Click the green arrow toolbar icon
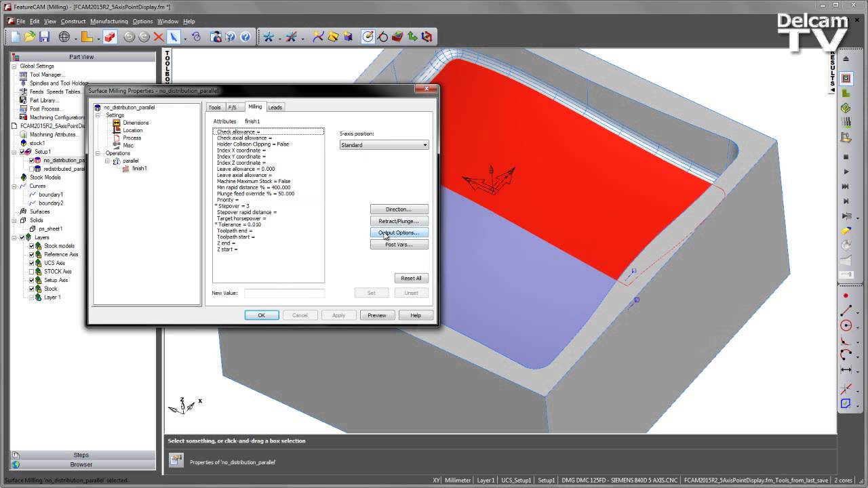 (x=412, y=37)
